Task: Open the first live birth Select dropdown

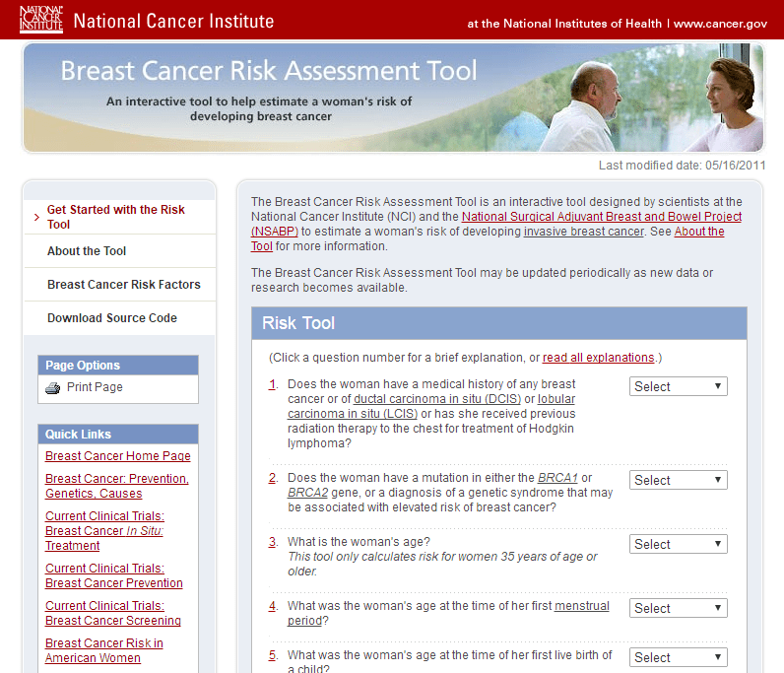Action: [678, 657]
